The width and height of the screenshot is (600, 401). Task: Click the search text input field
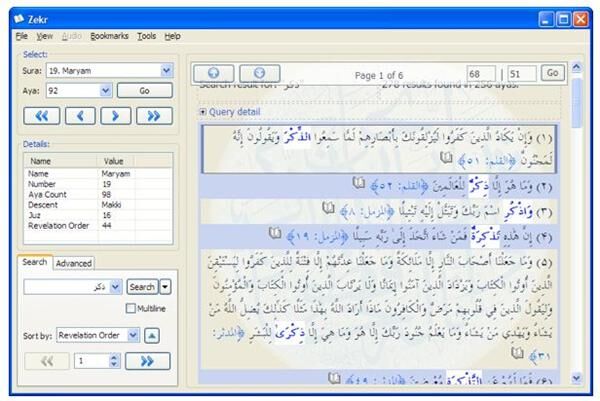[67, 287]
